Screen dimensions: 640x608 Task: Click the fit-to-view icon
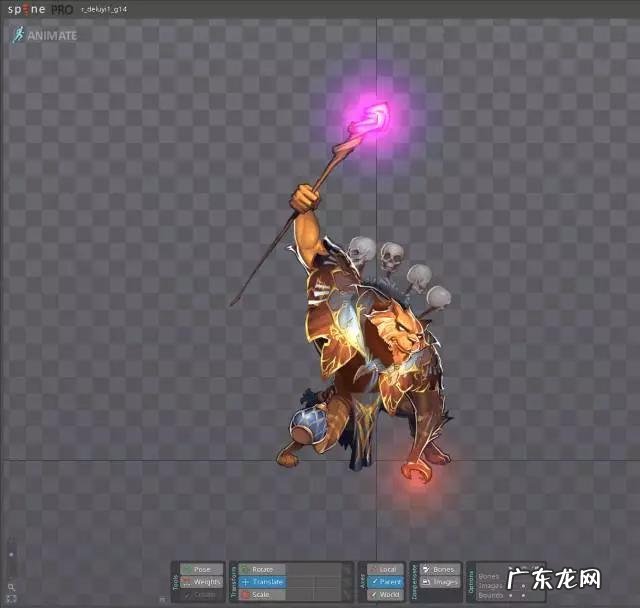[11, 599]
